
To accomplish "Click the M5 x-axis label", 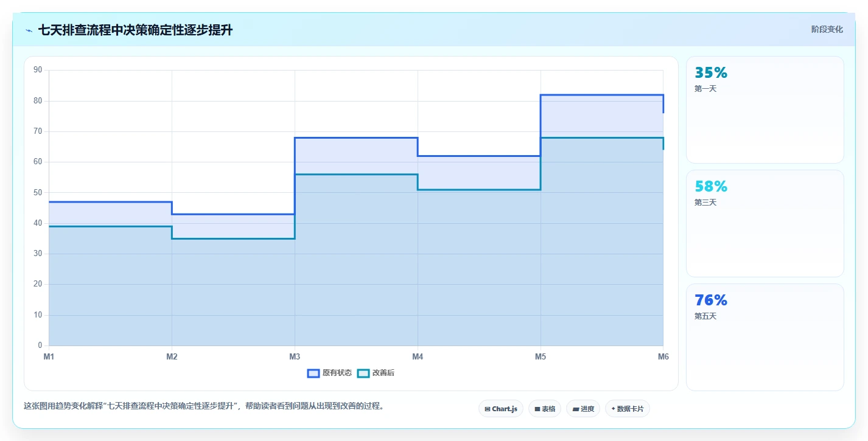I will click(541, 356).
